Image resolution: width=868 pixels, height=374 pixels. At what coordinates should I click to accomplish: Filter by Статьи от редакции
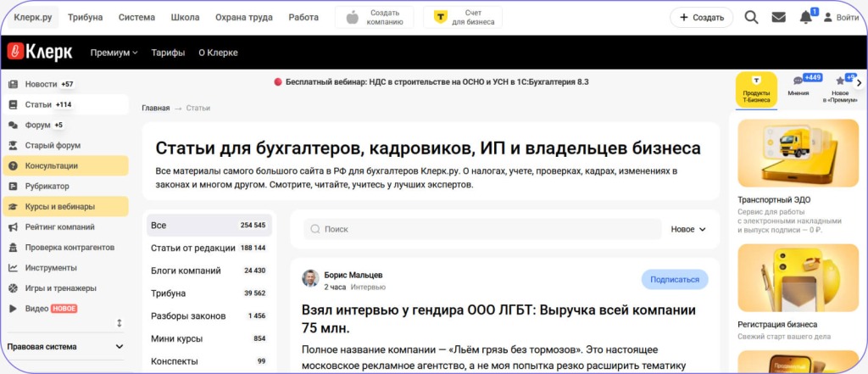[209, 248]
